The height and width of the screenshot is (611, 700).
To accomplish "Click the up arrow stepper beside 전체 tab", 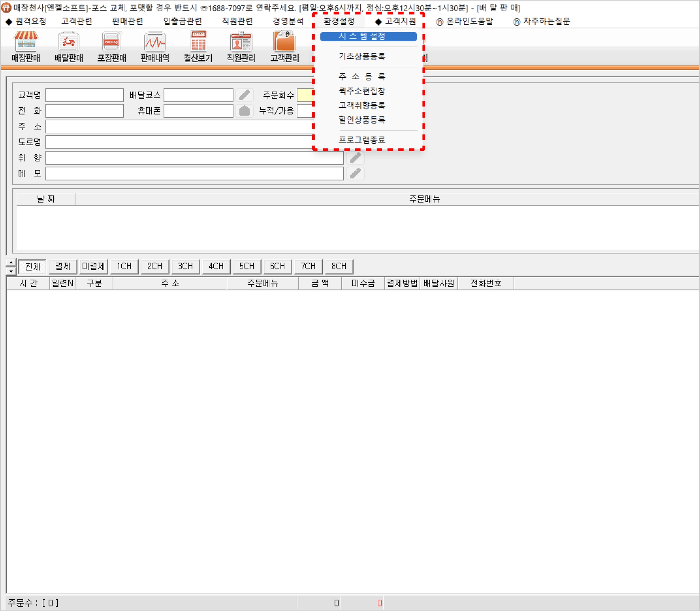I will point(11,263).
